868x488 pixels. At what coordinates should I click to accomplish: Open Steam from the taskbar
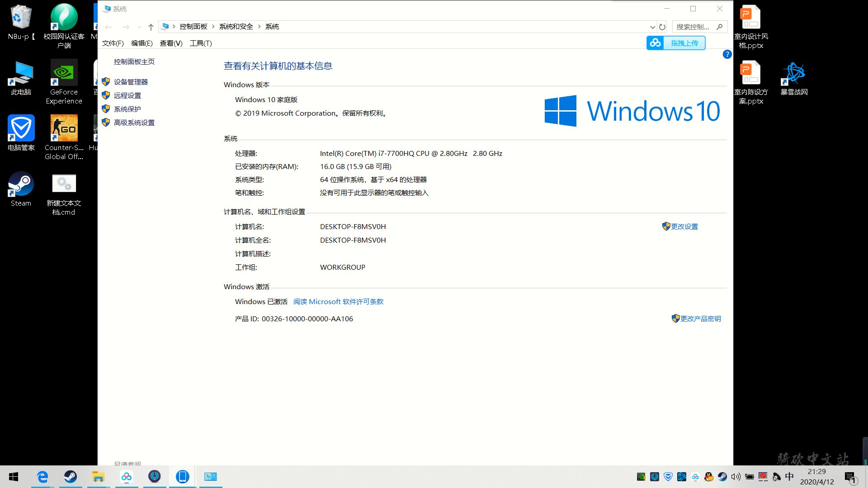70,477
